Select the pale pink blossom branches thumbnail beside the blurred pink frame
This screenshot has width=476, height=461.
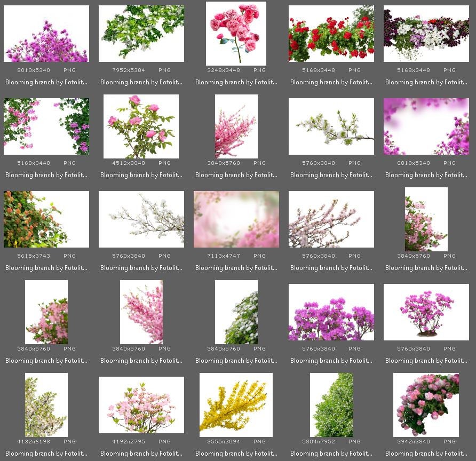pyautogui.click(x=331, y=219)
